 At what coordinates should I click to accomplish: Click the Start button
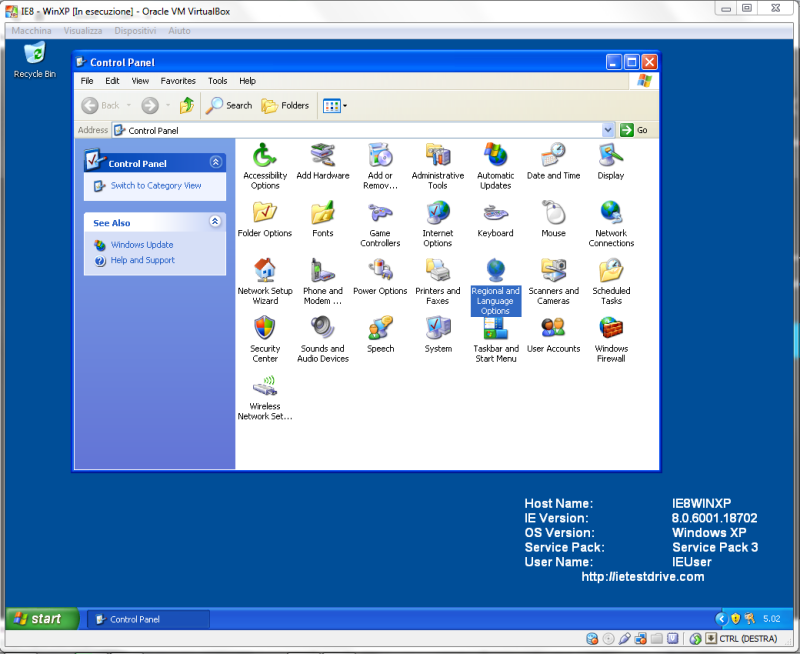click(x=43, y=619)
